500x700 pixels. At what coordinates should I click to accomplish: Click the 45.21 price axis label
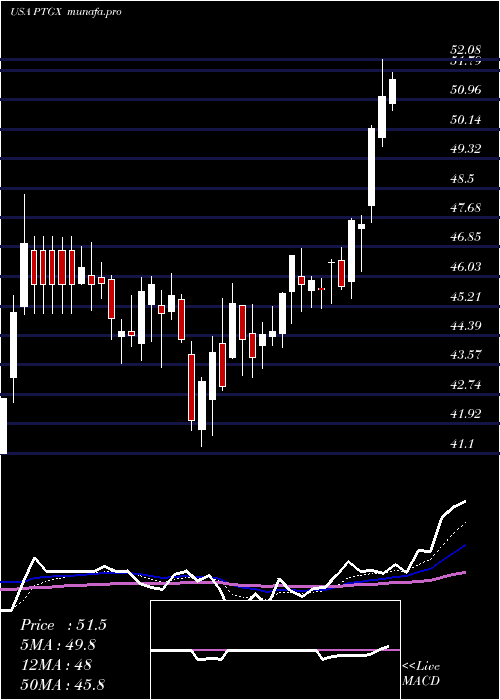466,296
